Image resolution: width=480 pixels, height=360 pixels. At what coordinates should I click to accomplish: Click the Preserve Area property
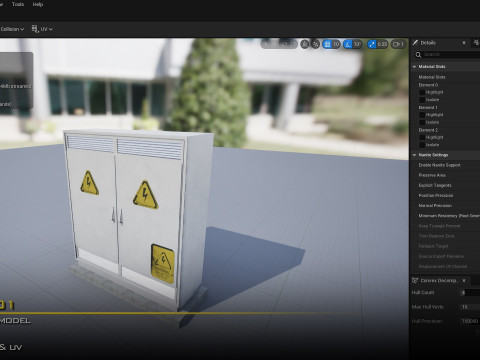click(x=432, y=175)
